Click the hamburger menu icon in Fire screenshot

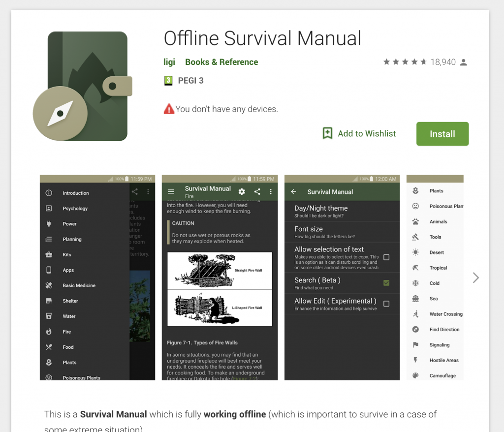tap(171, 191)
